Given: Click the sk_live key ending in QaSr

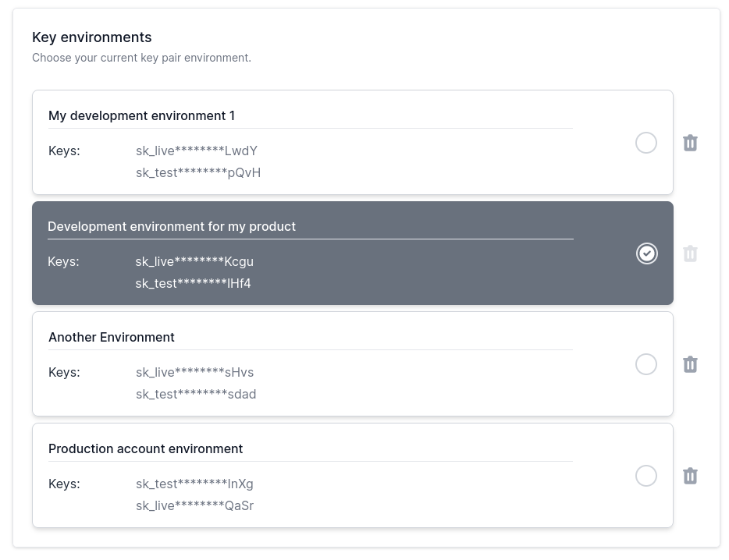Looking at the screenshot, I should [x=194, y=505].
